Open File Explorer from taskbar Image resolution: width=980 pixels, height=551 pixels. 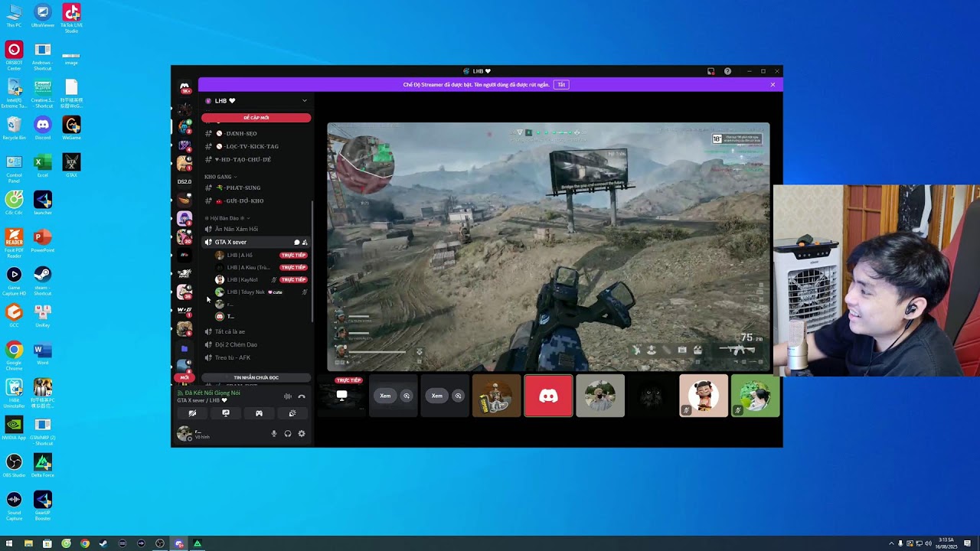coord(28,543)
